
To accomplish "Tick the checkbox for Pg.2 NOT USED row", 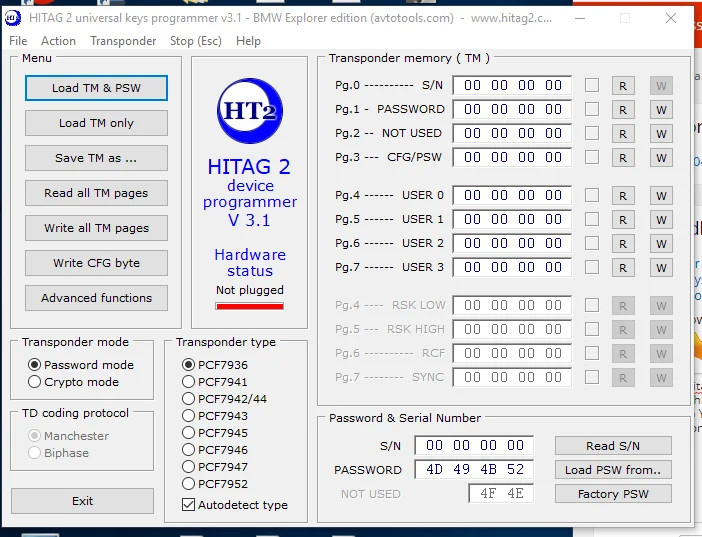I will coord(592,133).
